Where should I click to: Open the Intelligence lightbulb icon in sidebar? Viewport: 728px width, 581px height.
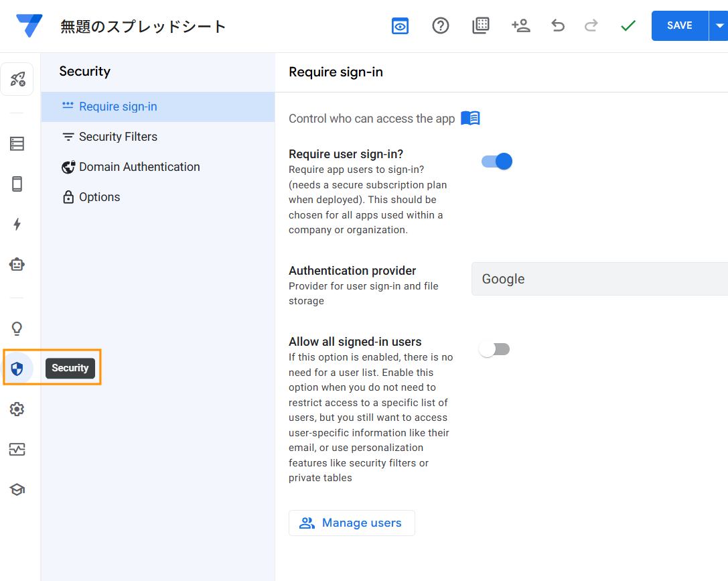[17, 328]
